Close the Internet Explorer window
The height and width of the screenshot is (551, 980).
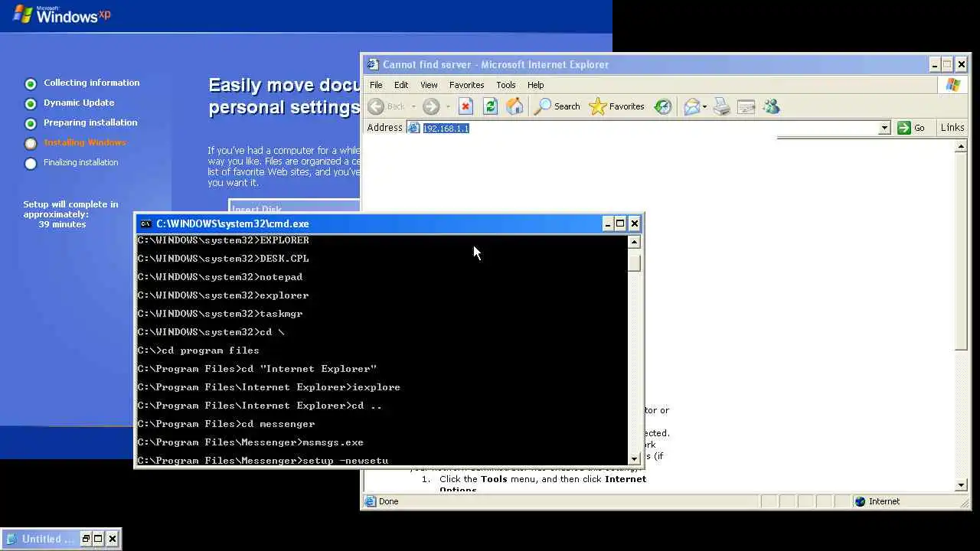962,64
